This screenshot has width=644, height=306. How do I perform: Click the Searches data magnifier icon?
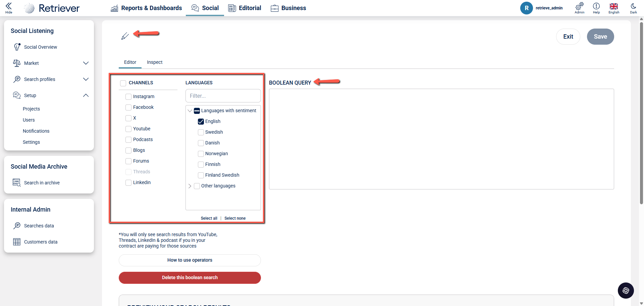point(17,226)
